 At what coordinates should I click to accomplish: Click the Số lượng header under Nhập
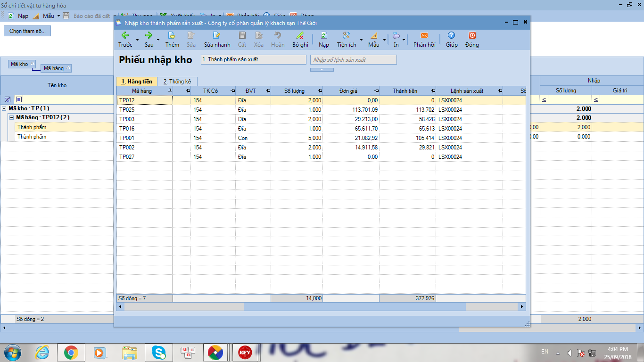coord(566,90)
